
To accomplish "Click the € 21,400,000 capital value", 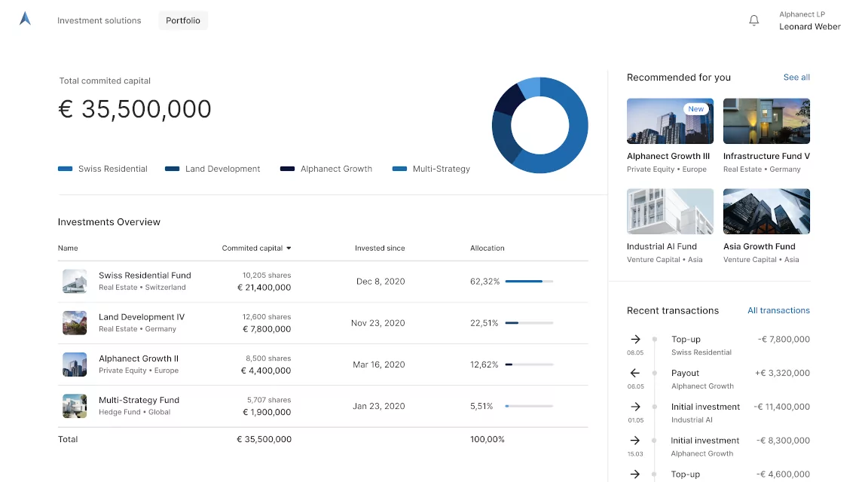I will point(264,288).
